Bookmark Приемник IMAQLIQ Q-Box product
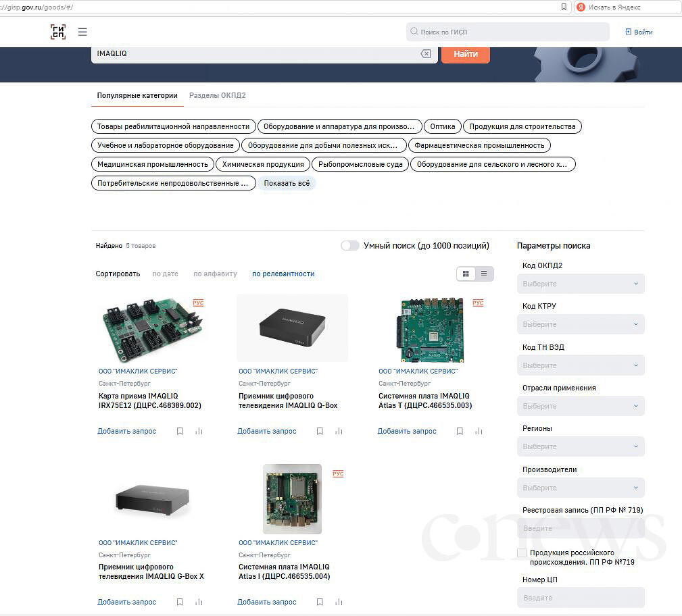 [x=320, y=431]
